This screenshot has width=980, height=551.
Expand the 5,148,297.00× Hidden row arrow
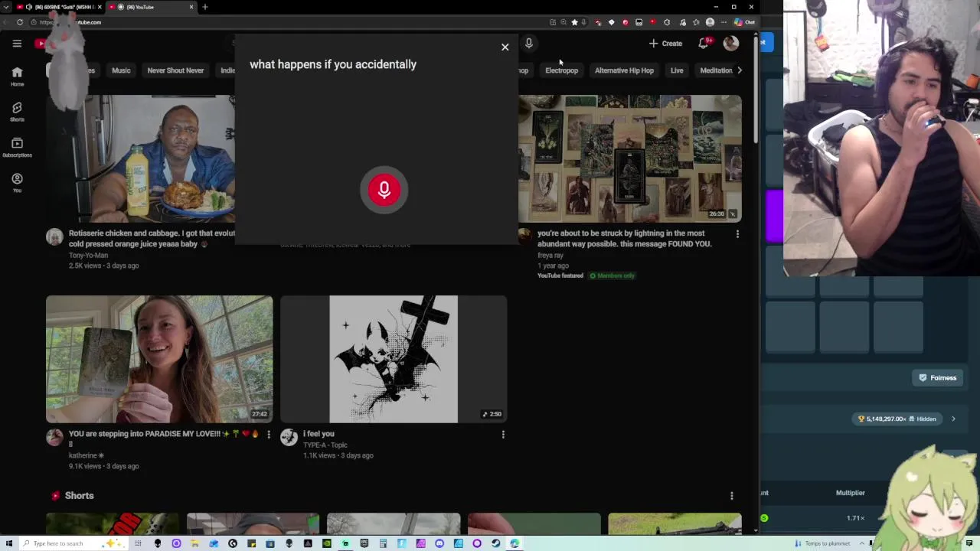pos(953,419)
